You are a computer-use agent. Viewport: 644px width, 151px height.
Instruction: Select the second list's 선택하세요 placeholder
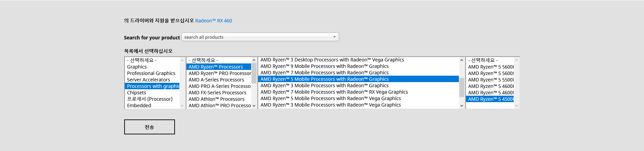coord(219,60)
